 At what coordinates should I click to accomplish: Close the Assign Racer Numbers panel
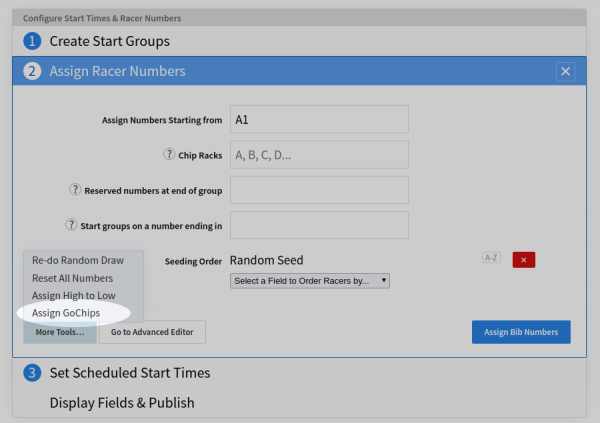pos(565,71)
